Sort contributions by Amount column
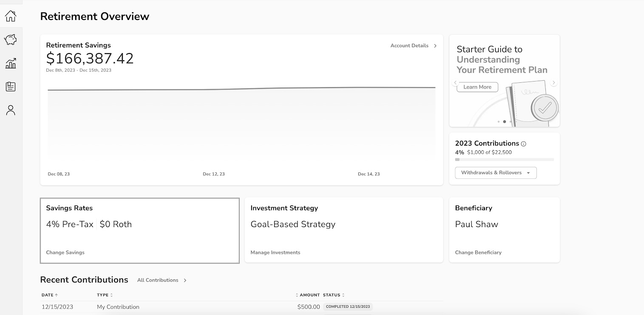Screen dimensions: 644x315 click(x=309, y=295)
